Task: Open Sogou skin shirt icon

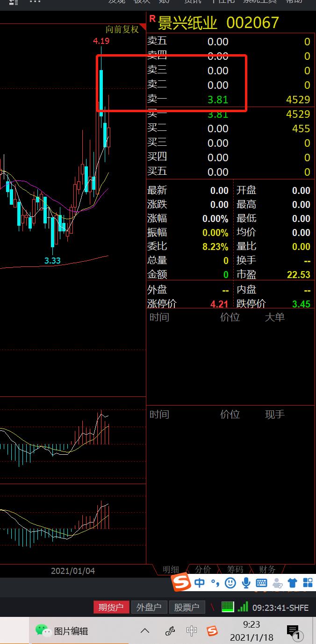Action: [293, 583]
